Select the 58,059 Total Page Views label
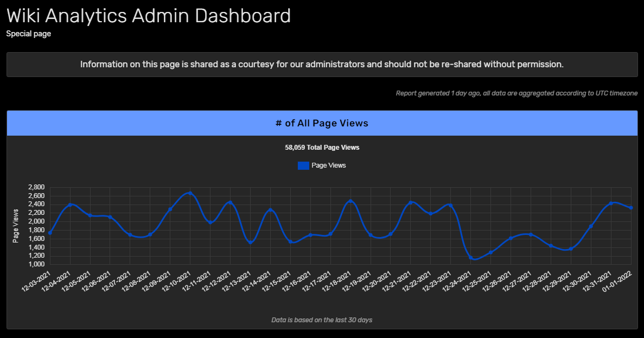 [x=322, y=147]
